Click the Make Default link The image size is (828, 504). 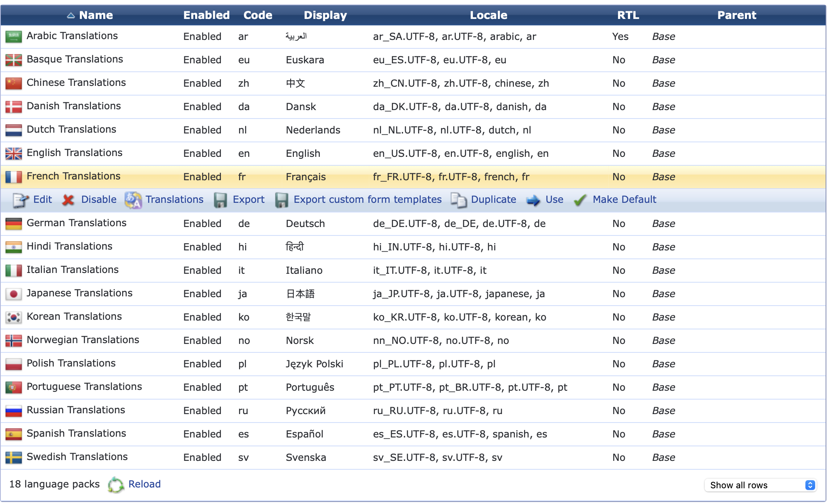click(x=624, y=200)
